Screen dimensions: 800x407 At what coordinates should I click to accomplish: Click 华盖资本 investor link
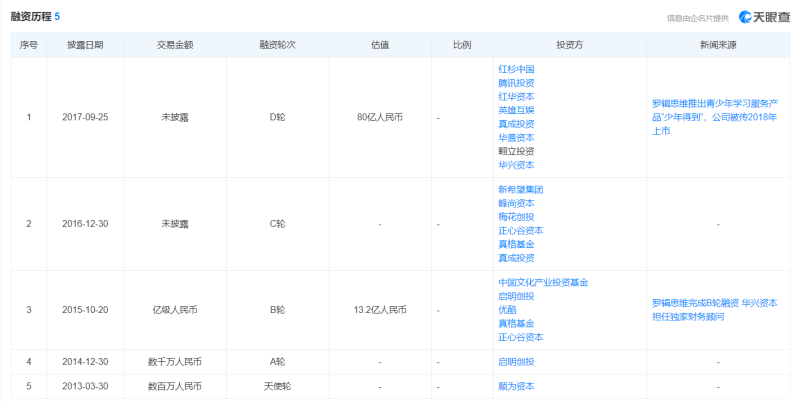click(516, 138)
